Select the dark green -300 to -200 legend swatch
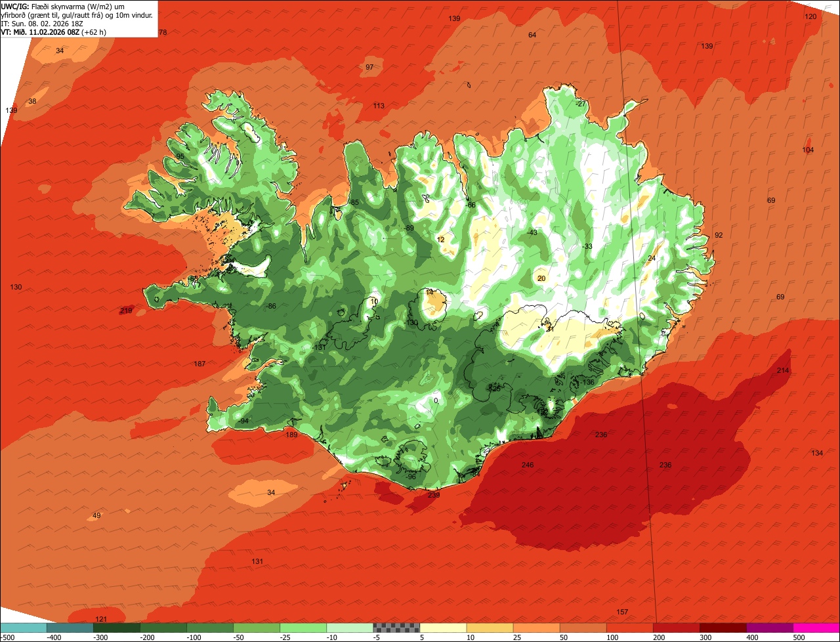Viewport: 840px width, 642px height. 117,628
